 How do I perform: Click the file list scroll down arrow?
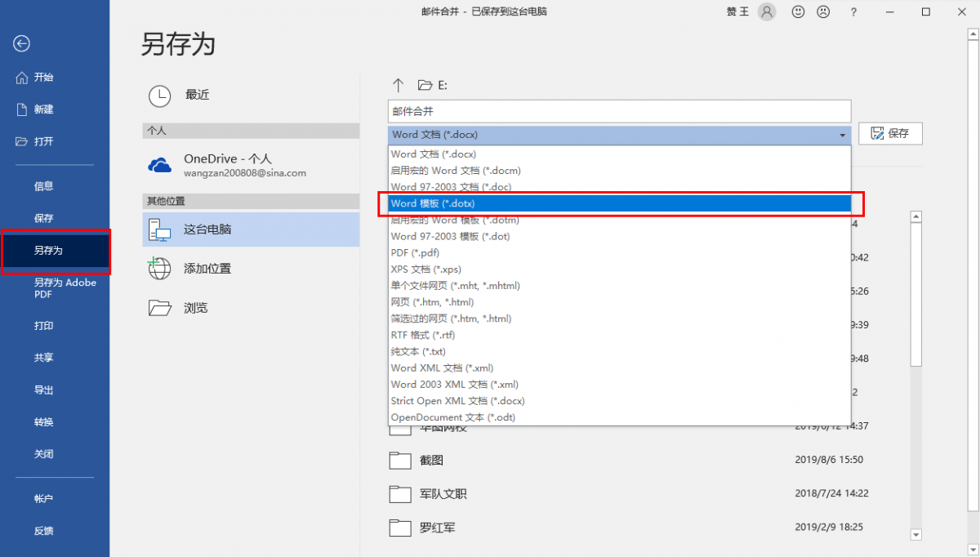[916, 535]
